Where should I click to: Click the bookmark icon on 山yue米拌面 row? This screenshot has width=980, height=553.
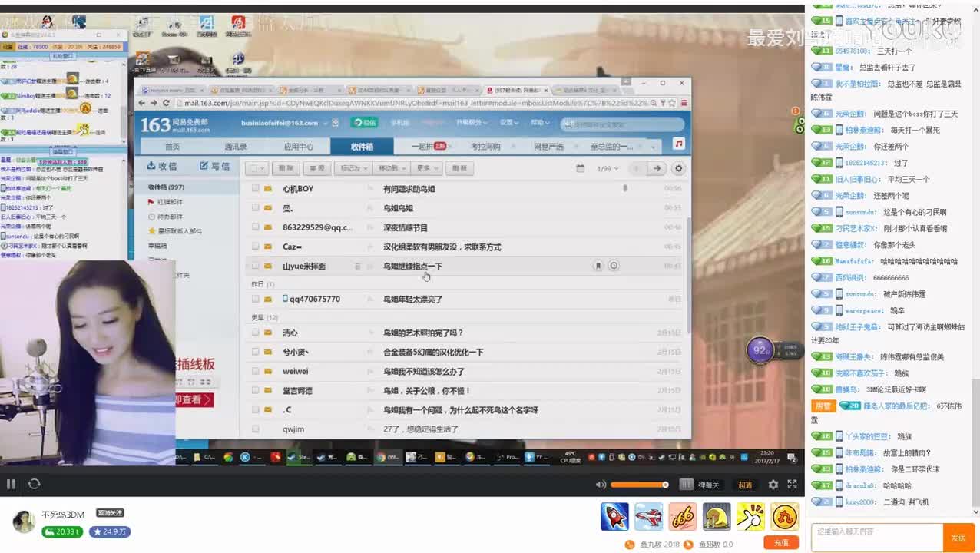point(598,266)
